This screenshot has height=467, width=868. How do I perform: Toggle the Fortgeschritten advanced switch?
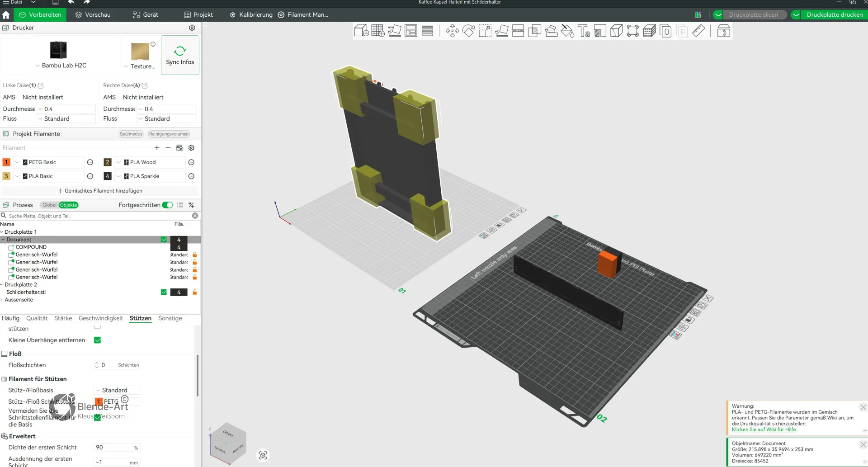pos(167,205)
